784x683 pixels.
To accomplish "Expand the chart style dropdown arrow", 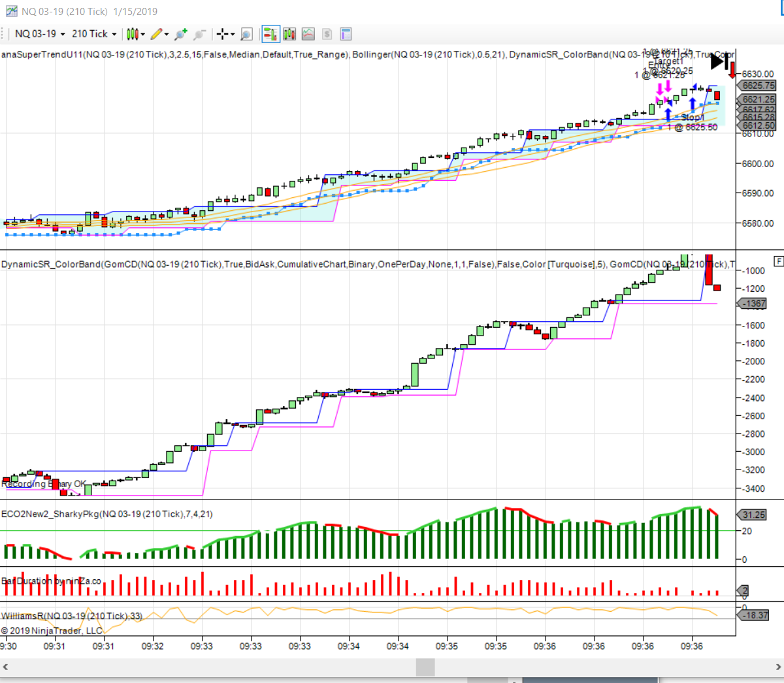I will (142, 34).
